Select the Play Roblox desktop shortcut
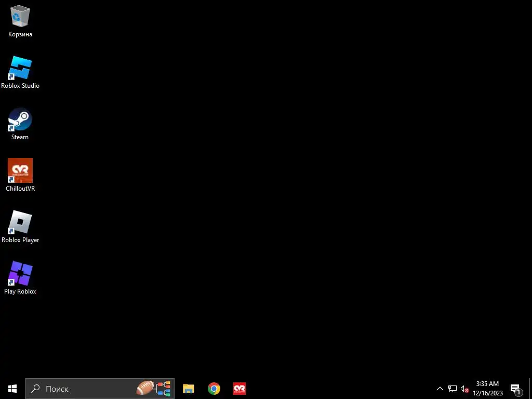The width and height of the screenshot is (532, 399). coord(20,278)
